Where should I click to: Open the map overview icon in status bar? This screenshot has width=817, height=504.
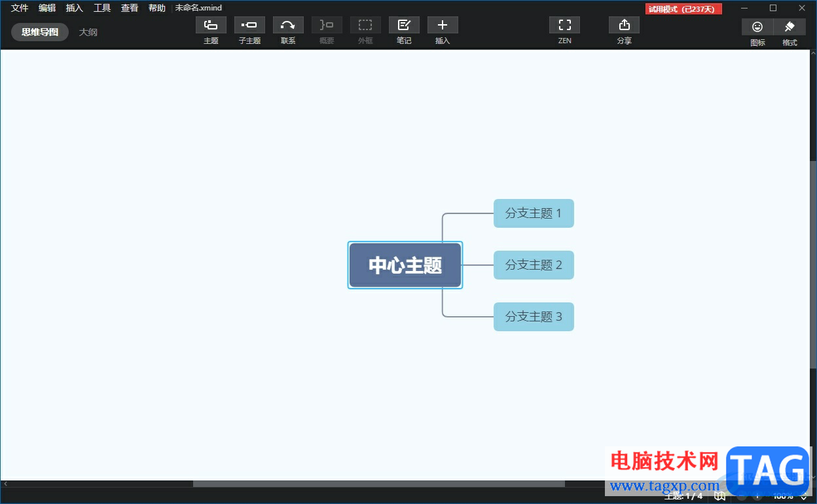click(719, 496)
